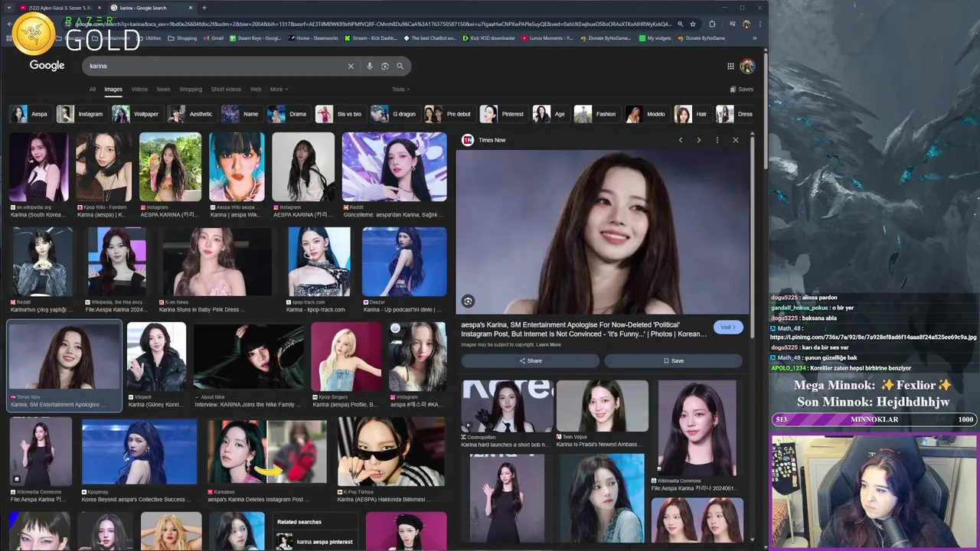Select the Wallpaper filter chip
980x551 pixels.
(136, 114)
